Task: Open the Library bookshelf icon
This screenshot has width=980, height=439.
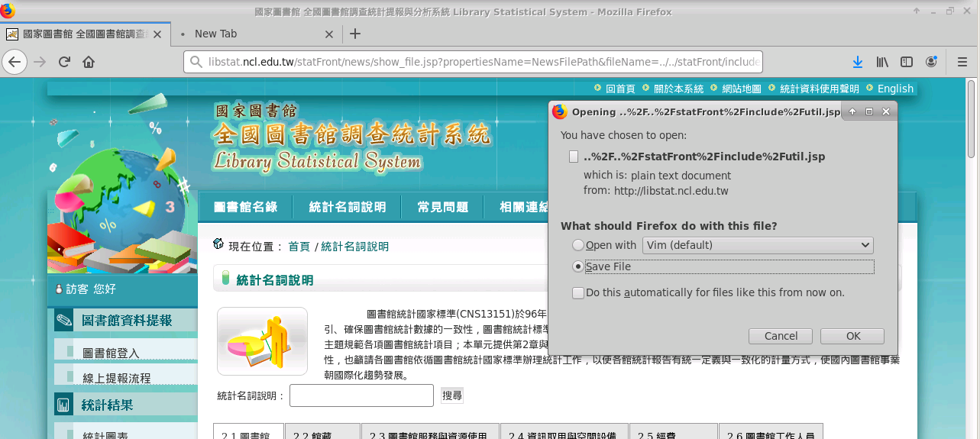Action: [882, 62]
